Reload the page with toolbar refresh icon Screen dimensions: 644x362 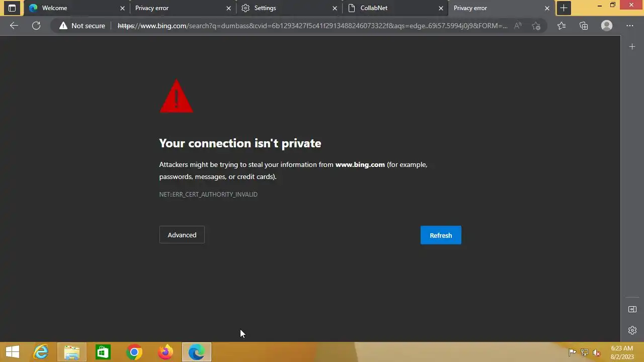coord(36,26)
